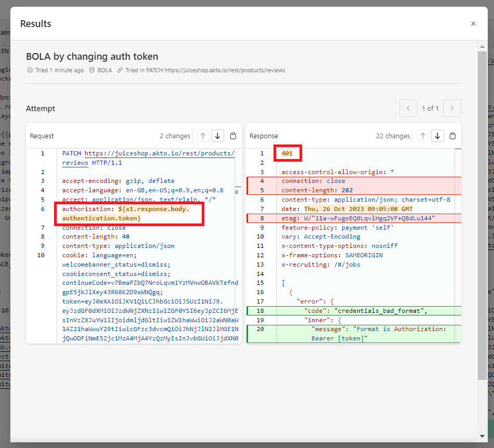This screenshot has height=448, width=494.
Task: Click 'x-recruiting: /#/jobs' line
Action: coord(321,265)
